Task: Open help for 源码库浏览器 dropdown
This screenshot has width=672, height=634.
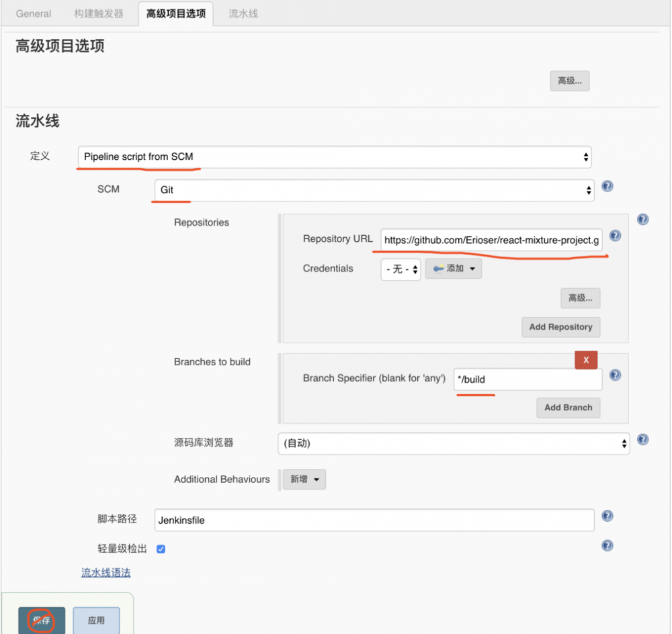Action: coord(642,439)
